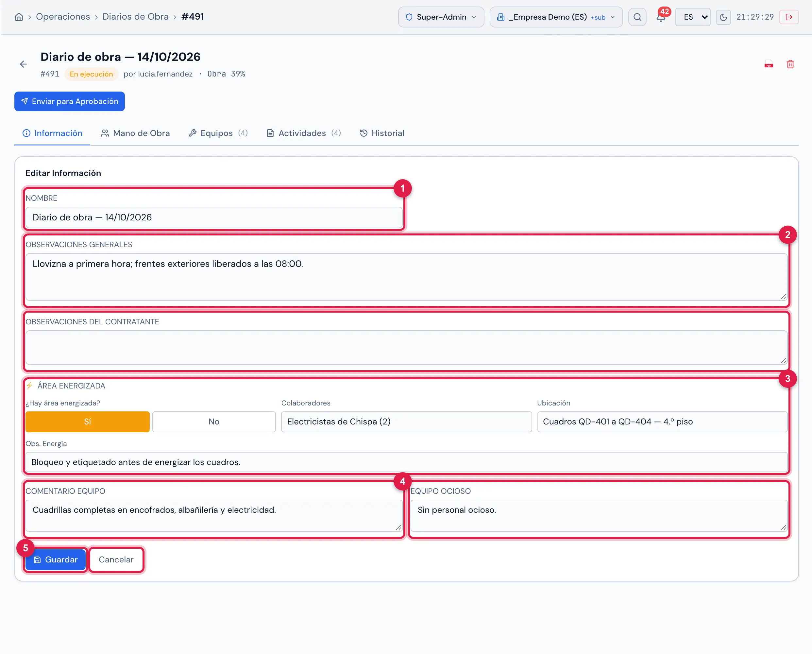Viewport: 812px width, 654px height.
Task: Click the Colaboradores field
Action: [406, 422]
